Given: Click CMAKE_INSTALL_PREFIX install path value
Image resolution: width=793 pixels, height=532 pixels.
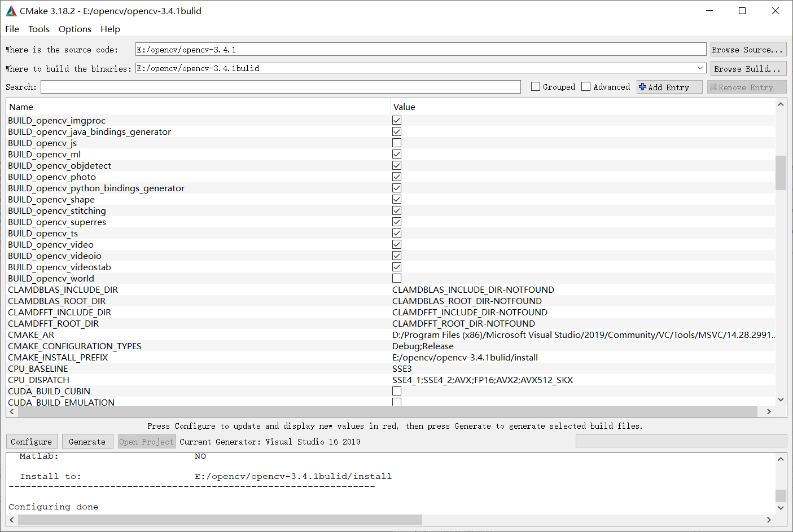Looking at the screenshot, I should tap(465, 357).
